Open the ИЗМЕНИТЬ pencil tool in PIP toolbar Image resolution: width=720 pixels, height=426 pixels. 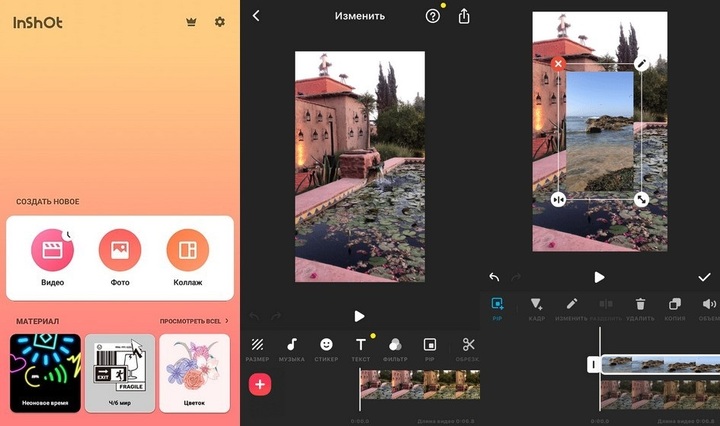pos(571,308)
